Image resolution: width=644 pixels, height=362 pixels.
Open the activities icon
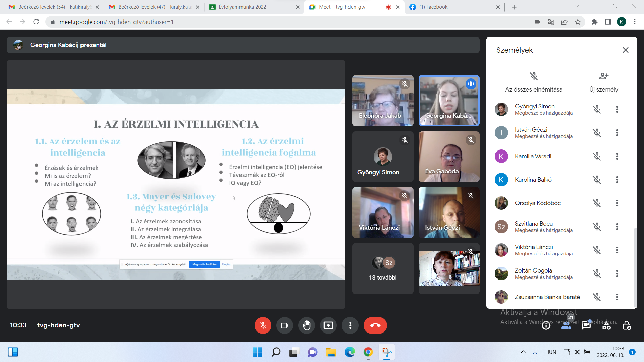(606, 325)
